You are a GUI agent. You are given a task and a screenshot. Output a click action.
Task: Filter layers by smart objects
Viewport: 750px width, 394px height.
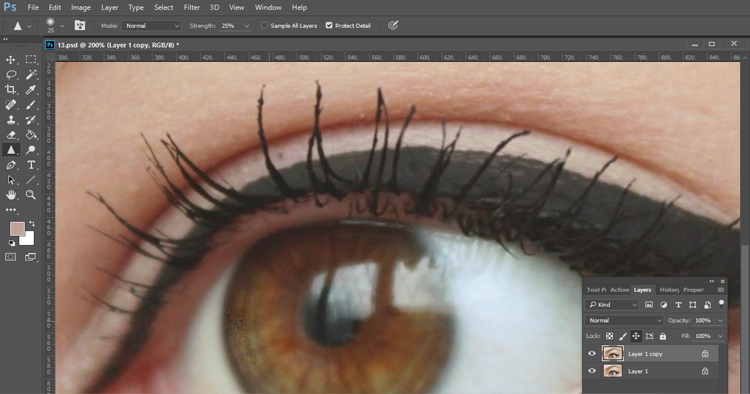click(x=707, y=305)
